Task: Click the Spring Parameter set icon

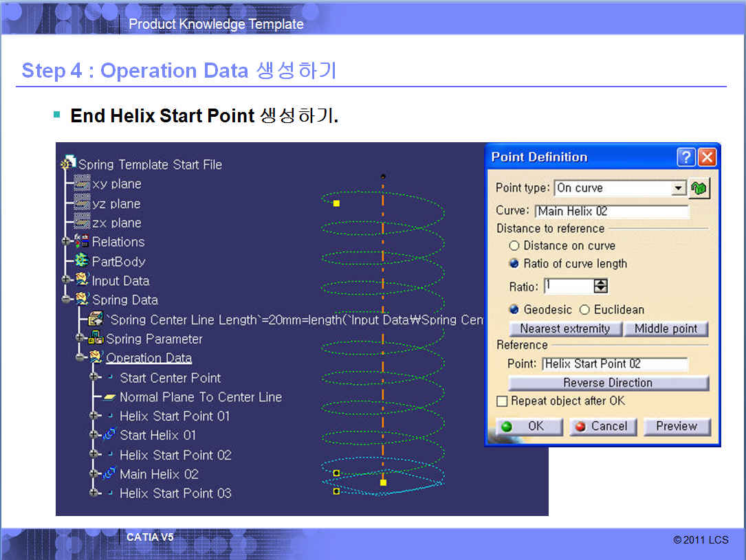Action: click(x=96, y=339)
